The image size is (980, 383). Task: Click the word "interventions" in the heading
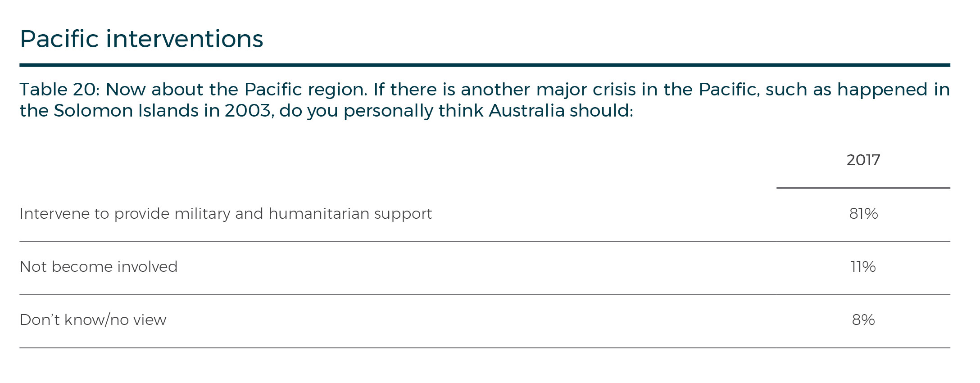184,39
